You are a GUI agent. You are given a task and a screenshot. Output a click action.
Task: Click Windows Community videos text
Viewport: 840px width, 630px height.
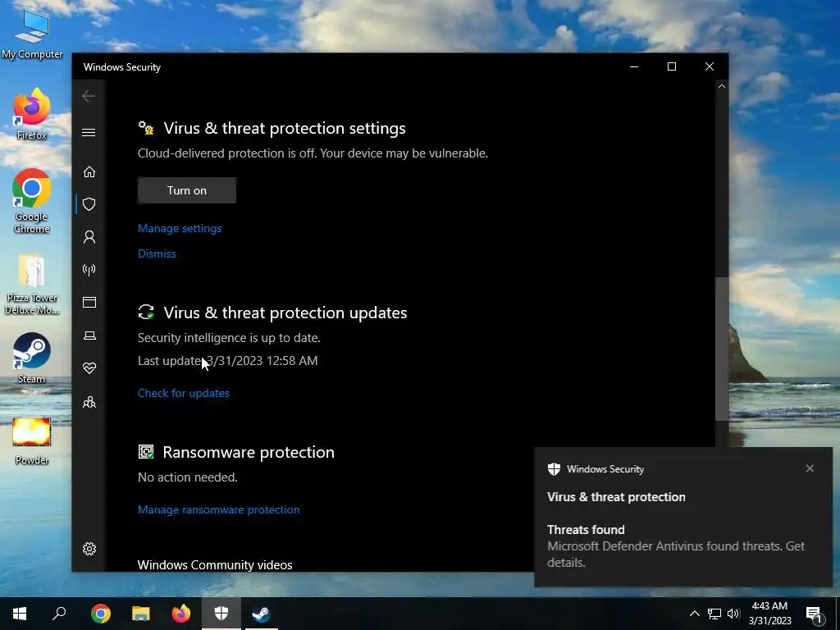[x=215, y=564]
